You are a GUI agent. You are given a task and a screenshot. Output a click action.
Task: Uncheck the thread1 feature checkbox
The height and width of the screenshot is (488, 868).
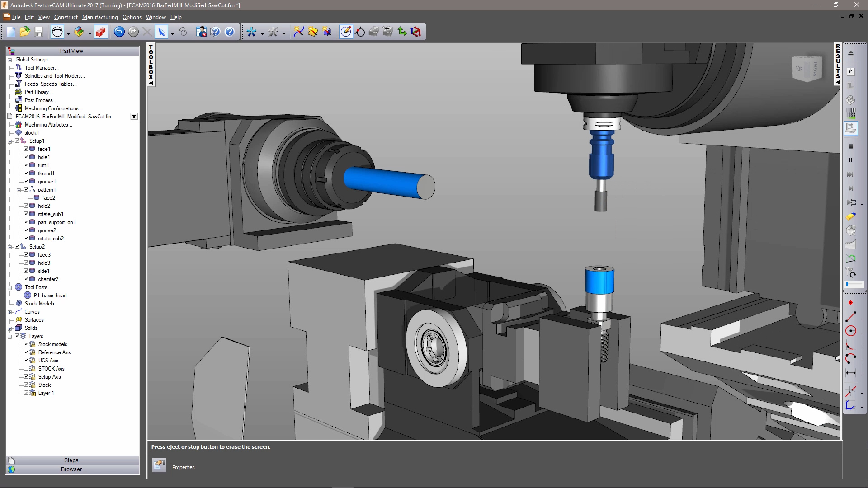(x=26, y=174)
